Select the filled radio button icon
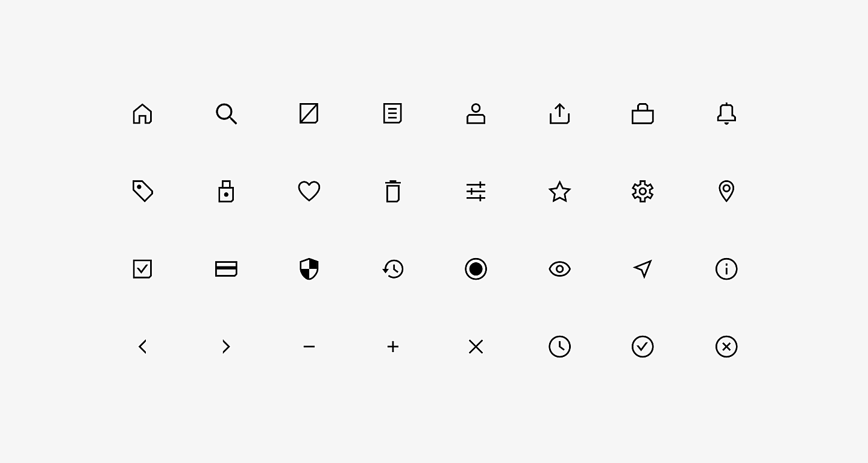 coord(476,269)
